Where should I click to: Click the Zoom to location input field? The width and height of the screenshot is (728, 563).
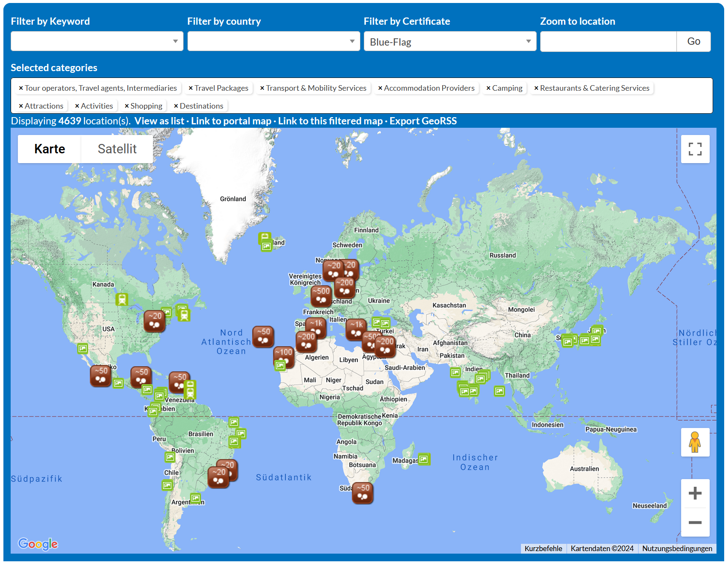coord(608,42)
